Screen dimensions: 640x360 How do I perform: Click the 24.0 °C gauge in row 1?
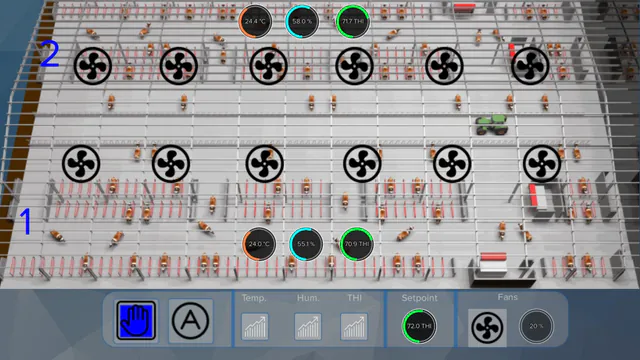259,244
